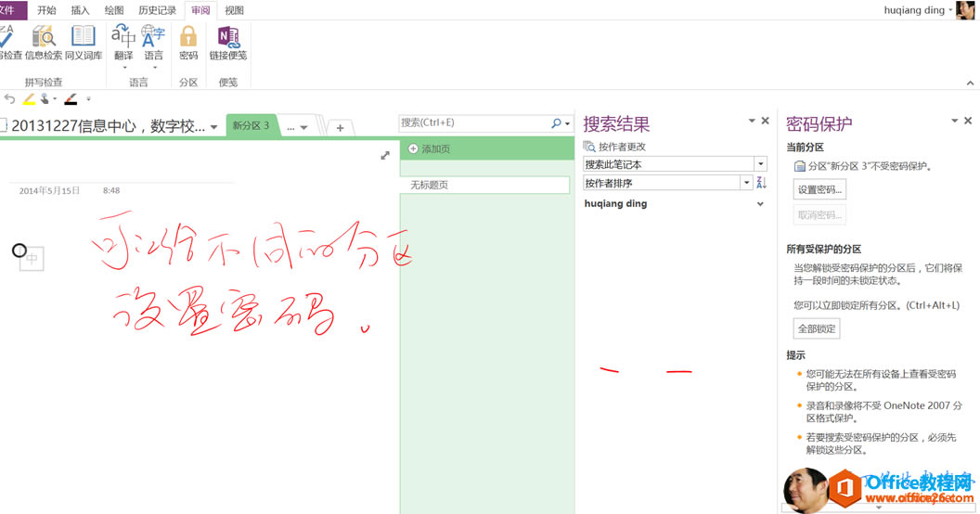Screen dimensions: 980x514
Task: Open the search scope dropdown arrow
Action: 568,123
